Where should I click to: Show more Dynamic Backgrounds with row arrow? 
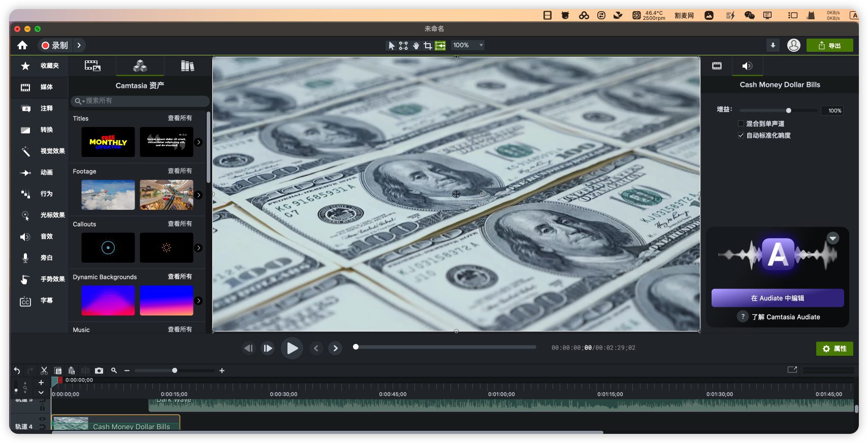tap(199, 301)
